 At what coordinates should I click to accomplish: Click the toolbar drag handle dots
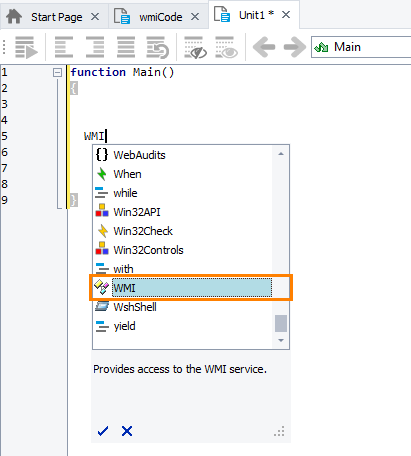coord(4,47)
